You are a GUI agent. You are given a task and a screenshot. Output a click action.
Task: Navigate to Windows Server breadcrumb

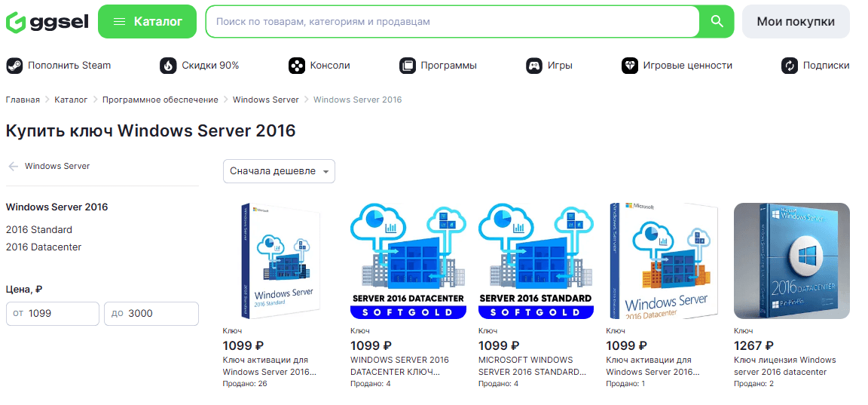pos(266,100)
